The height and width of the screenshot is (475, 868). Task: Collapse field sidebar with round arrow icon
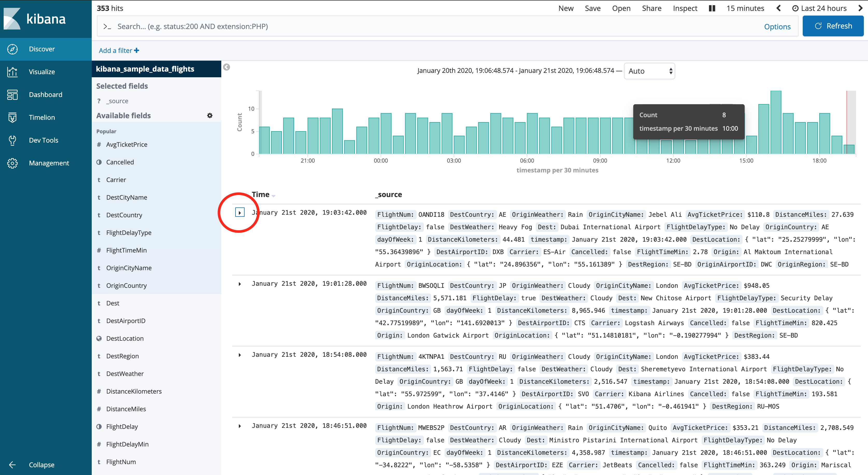[x=227, y=67]
